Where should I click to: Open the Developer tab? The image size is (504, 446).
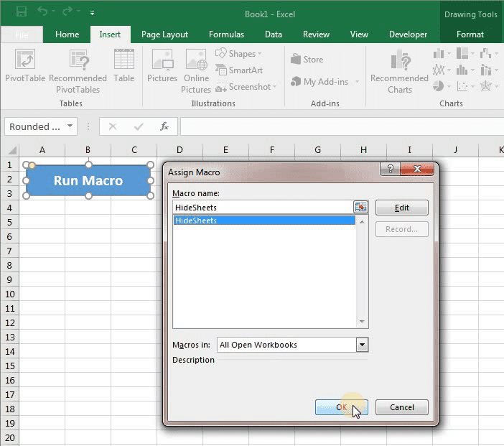pyautogui.click(x=408, y=34)
